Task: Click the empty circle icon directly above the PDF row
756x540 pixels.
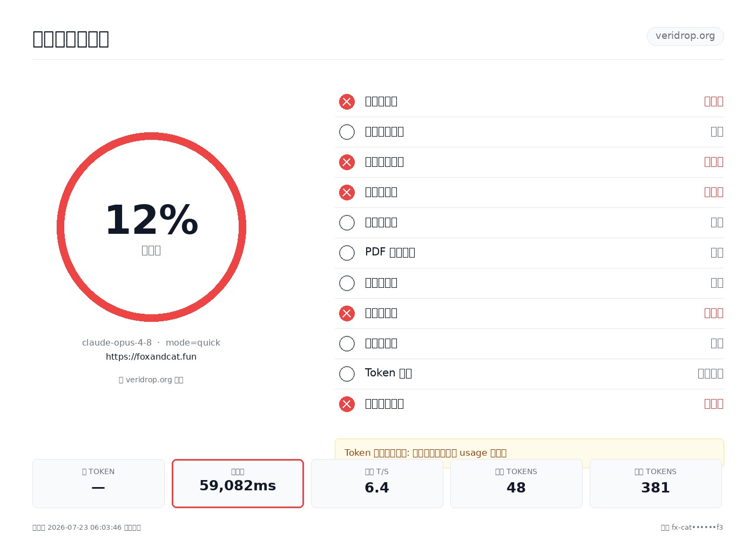Action: pos(347,222)
